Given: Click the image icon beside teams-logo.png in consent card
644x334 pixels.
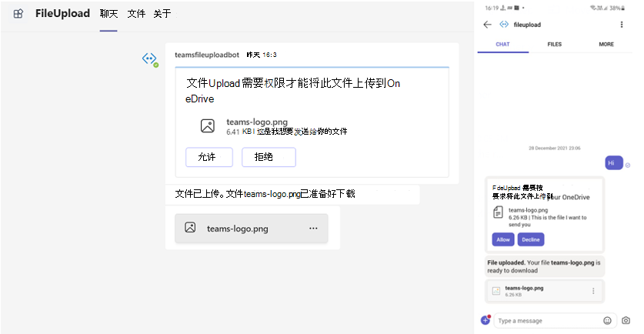Looking at the screenshot, I should 208,125.
